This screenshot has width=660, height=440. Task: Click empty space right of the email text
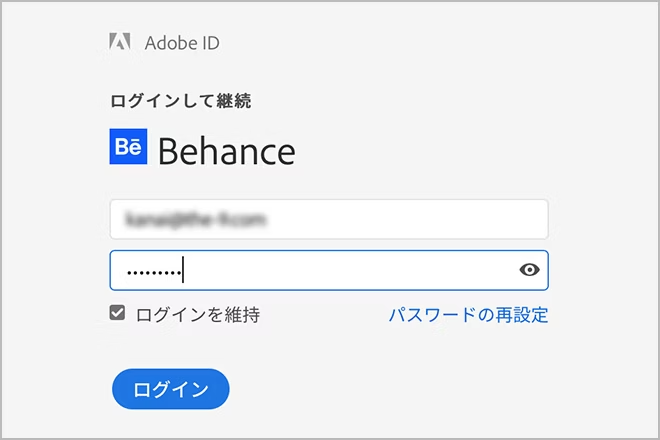click(420, 219)
